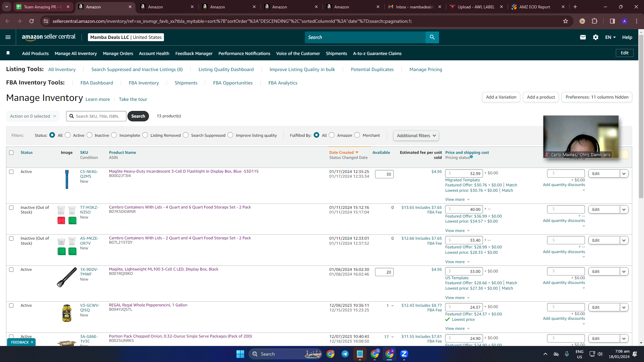Select the Maglite Heavy-Duty Incandescent row checkbox

tap(11, 172)
